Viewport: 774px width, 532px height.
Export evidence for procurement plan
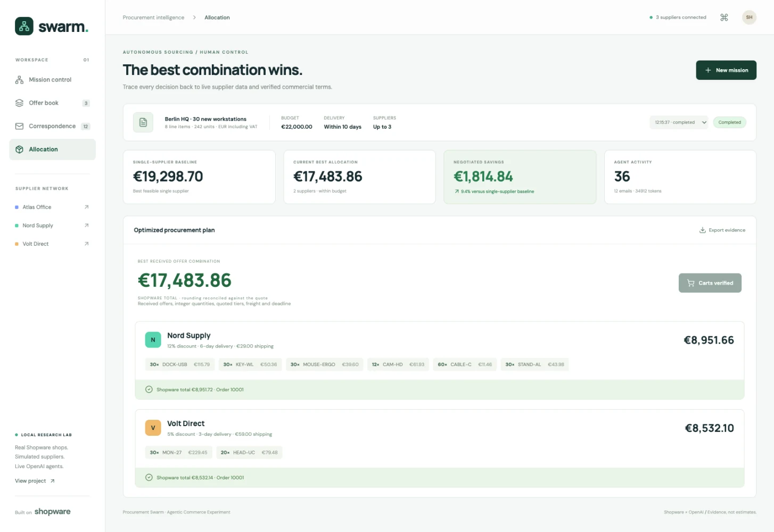(722, 230)
